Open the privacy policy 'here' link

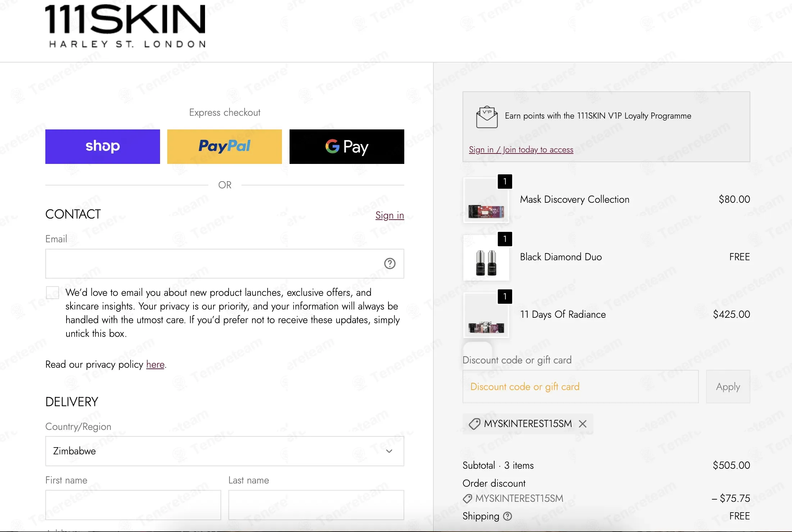[x=155, y=364]
